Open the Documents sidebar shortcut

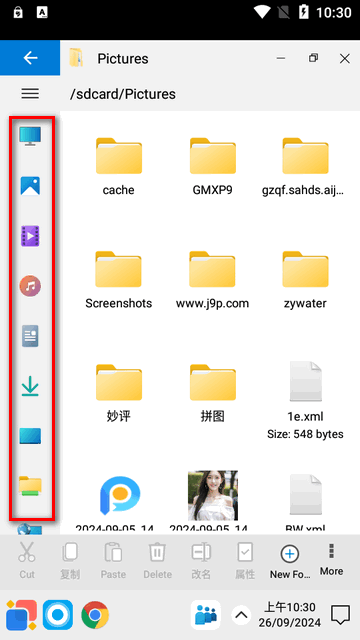[x=30, y=336]
